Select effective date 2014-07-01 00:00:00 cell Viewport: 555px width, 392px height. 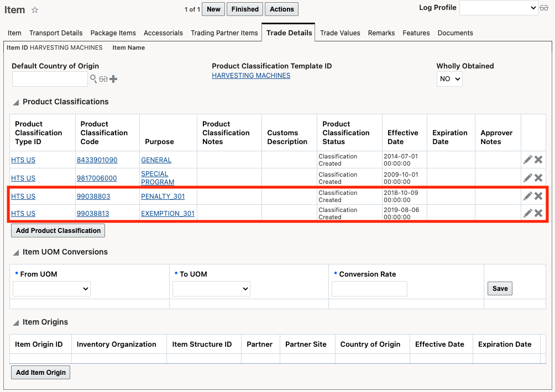click(x=404, y=160)
